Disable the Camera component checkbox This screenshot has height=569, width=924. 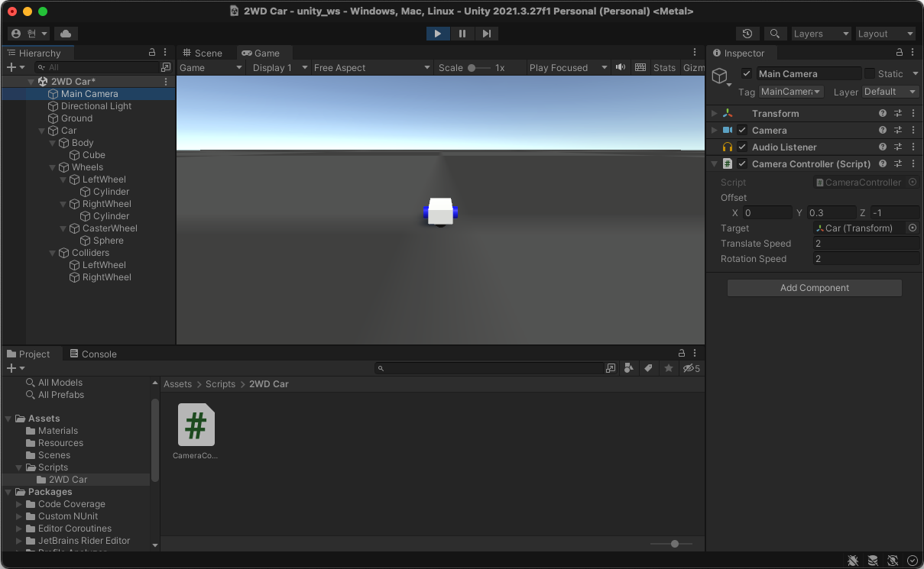tap(742, 130)
